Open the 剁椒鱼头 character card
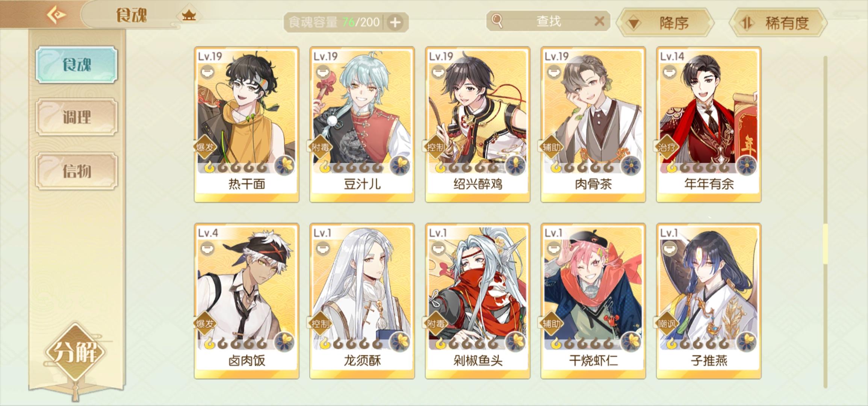Viewport: 868px width, 406px height. tap(478, 301)
